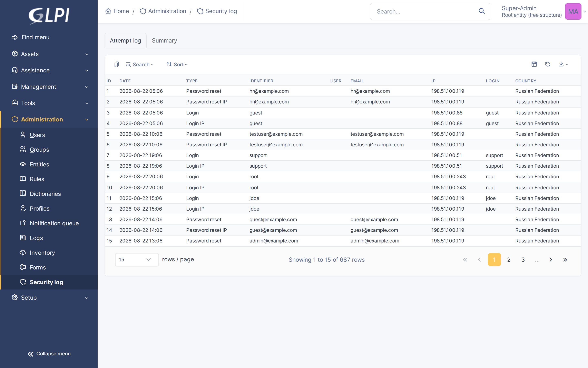Click the refresh list icon

(x=547, y=64)
